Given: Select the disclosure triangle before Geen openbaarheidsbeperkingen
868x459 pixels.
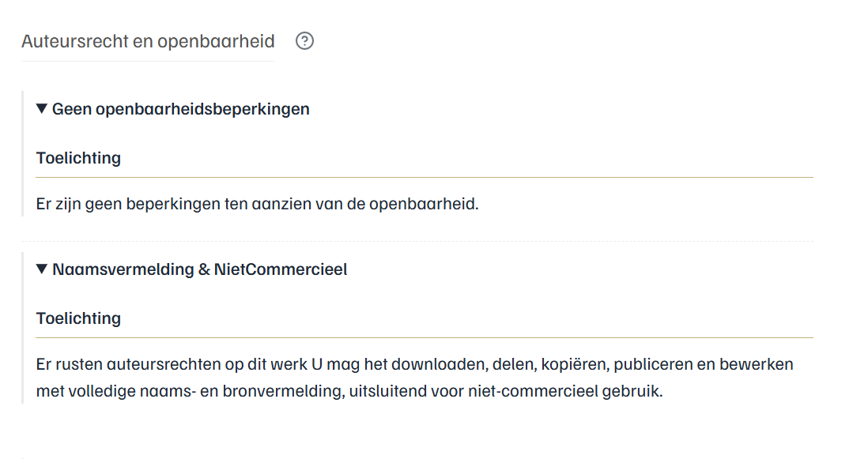Looking at the screenshot, I should pyautogui.click(x=40, y=109).
